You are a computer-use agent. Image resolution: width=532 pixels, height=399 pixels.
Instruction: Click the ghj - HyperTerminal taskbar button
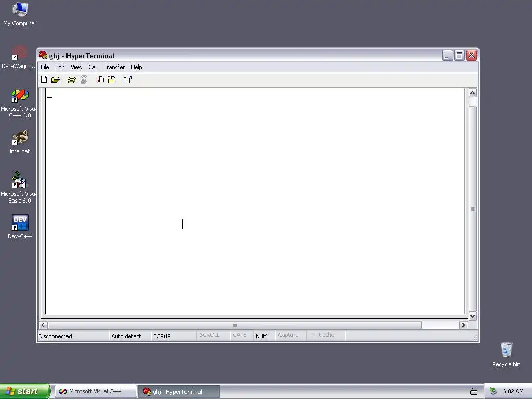pos(179,392)
